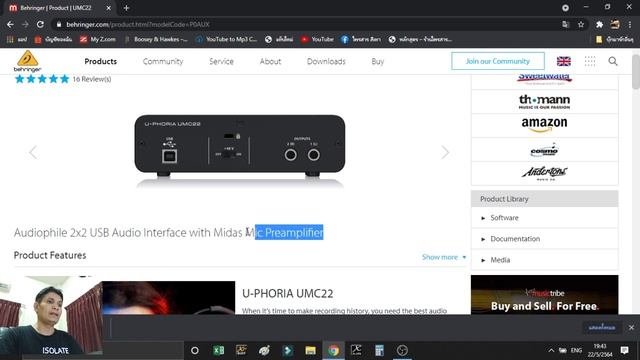Click the ENG language indicator in tray
Viewport: 640px width, 360px height.
(x=576, y=350)
